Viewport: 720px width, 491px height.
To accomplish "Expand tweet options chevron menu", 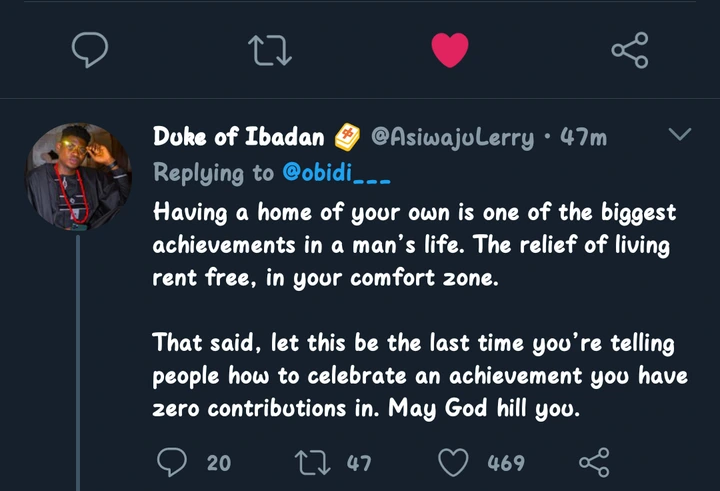I will pos(678,134).
